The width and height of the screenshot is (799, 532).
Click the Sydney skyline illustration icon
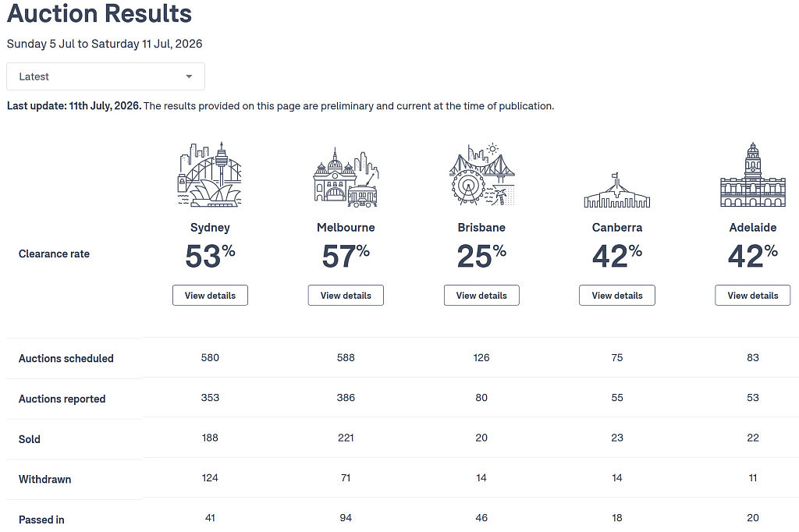(x=209, y=174)
